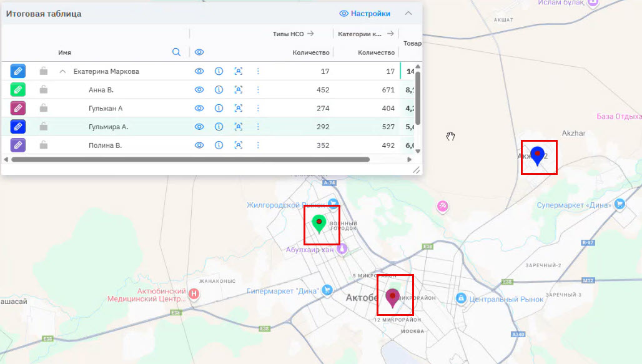Collapse the Екатерина Маркова group
This screenshot has width=642, height=364.
point(62,71)
